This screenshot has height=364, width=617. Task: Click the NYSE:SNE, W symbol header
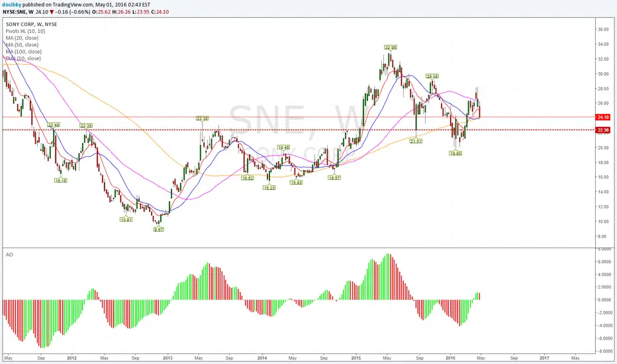[x=18, y=12]
